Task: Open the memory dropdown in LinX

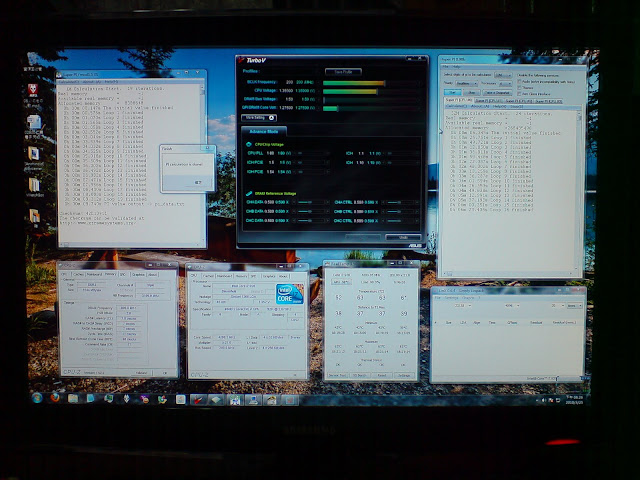Action: tap(512, 305)
